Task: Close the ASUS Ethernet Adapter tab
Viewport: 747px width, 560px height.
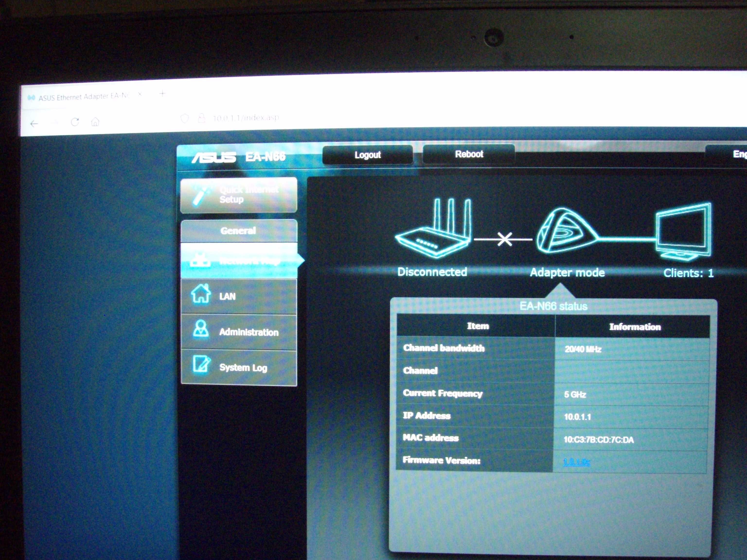Action: tap(140, 95)
